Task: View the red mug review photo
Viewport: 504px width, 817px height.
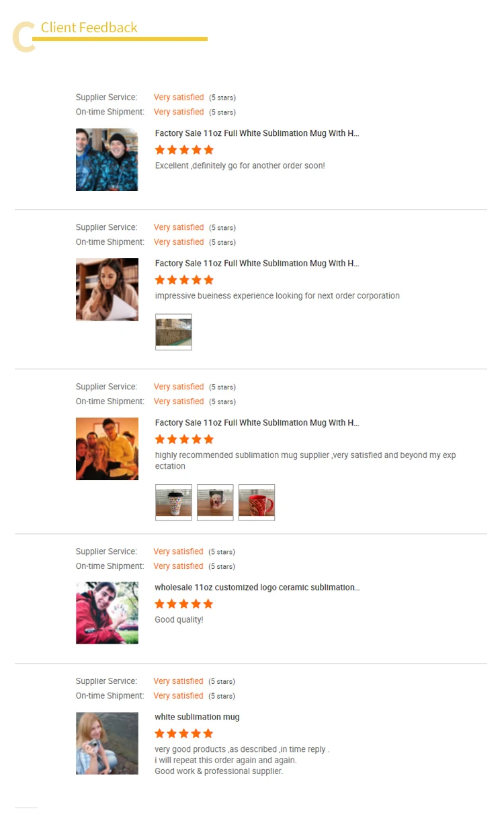Action: pyautogui.click(x=257, y=502)
